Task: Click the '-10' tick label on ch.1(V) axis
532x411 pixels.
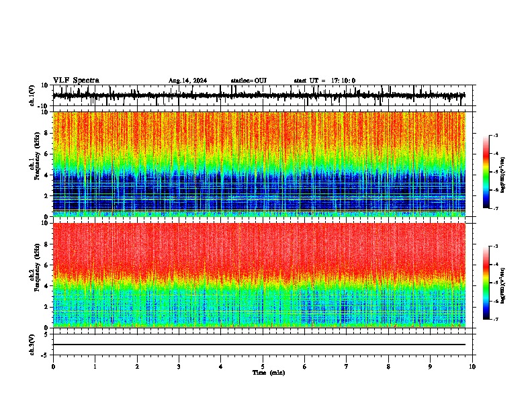Action: (44, 106)
